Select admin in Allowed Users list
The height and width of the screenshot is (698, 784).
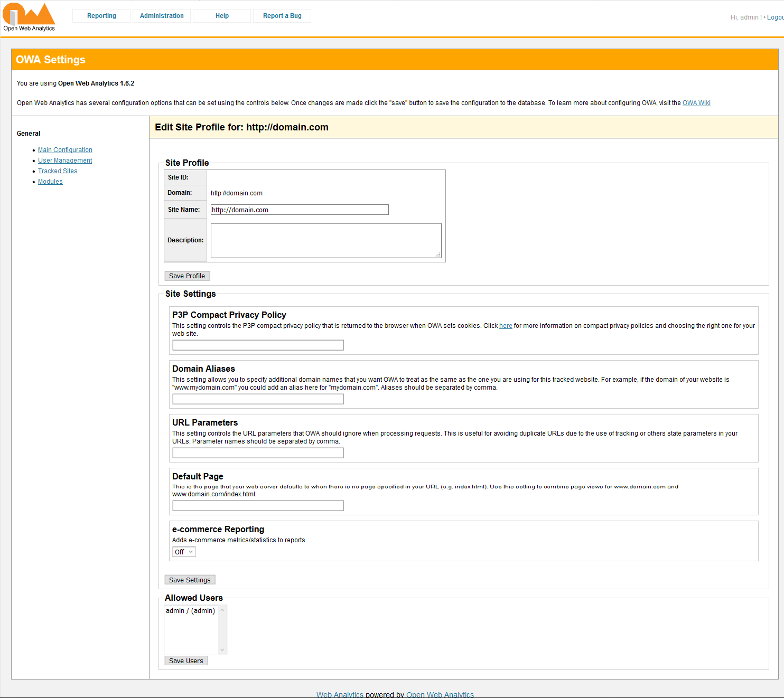tap(190, 611)
